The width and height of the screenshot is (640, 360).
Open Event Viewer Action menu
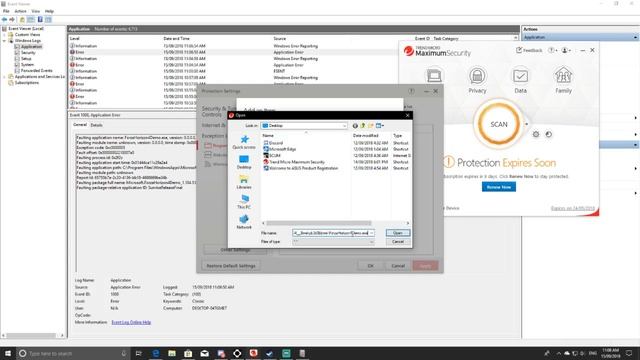click(20, 11)
